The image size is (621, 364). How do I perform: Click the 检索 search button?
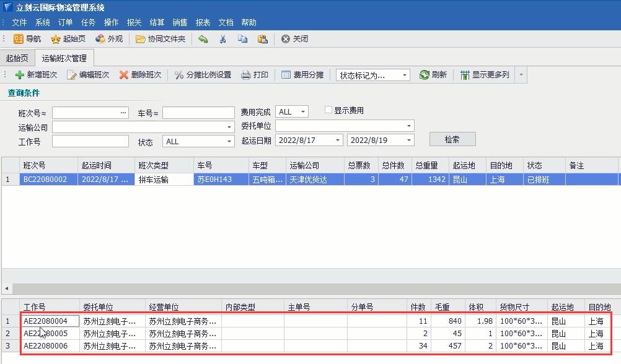point(452,139)
